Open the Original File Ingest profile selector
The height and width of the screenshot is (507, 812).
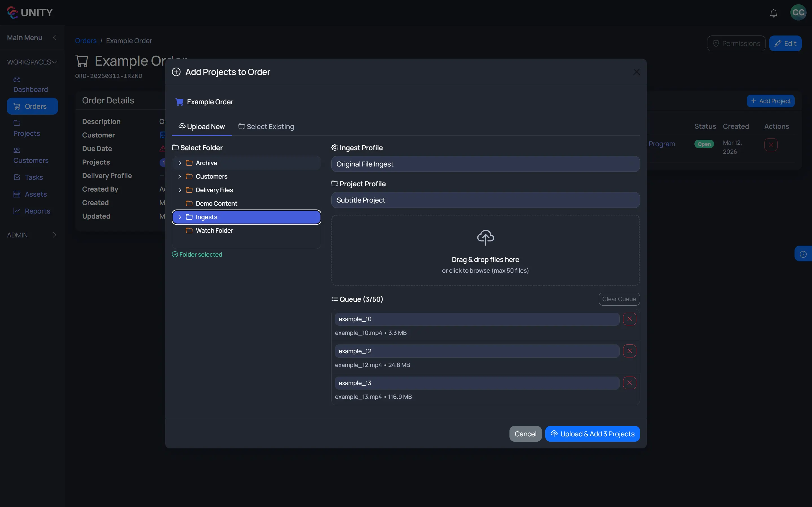pyautogui.click(x=485, y=164)
